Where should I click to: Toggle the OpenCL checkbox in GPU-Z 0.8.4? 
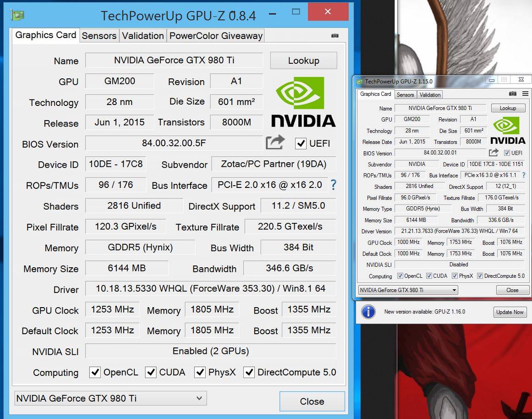[x=95, y=372]
